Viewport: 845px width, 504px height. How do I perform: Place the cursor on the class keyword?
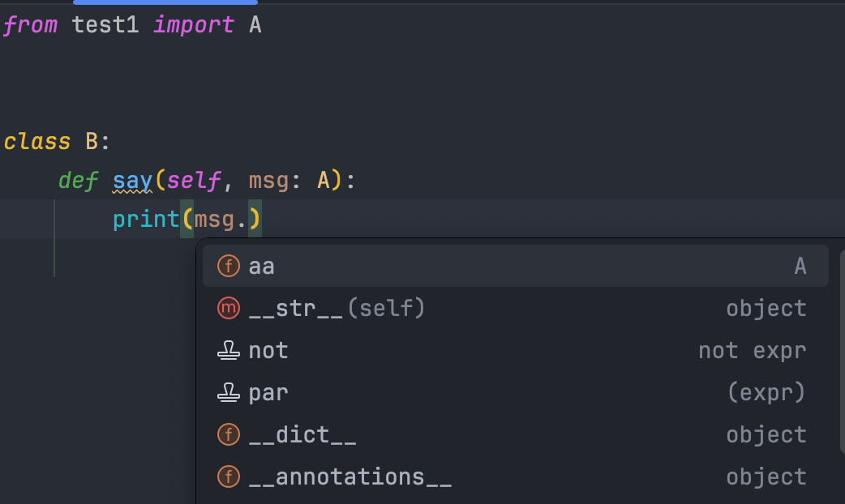tap(37, 142)
